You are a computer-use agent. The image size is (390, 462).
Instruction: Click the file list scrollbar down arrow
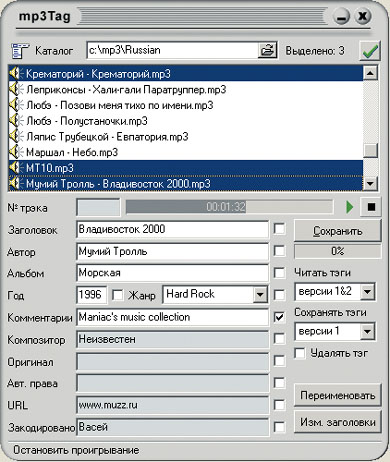click(x=370, y=183)
